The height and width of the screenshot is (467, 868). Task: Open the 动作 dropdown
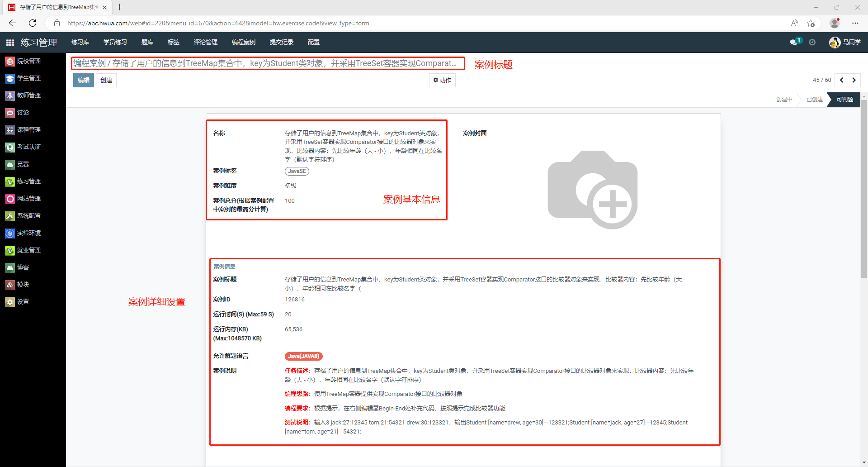coord(442,80)
